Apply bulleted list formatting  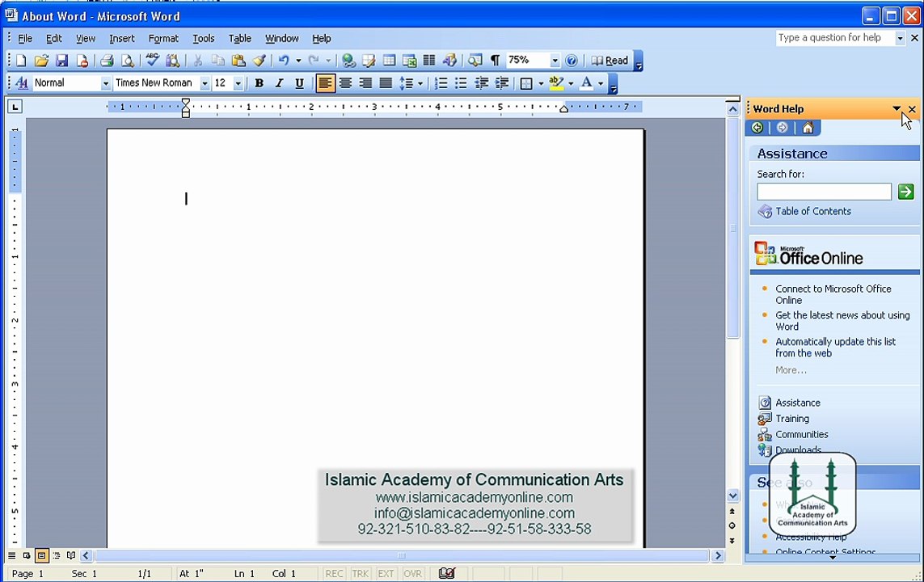[x=461, y=83]
